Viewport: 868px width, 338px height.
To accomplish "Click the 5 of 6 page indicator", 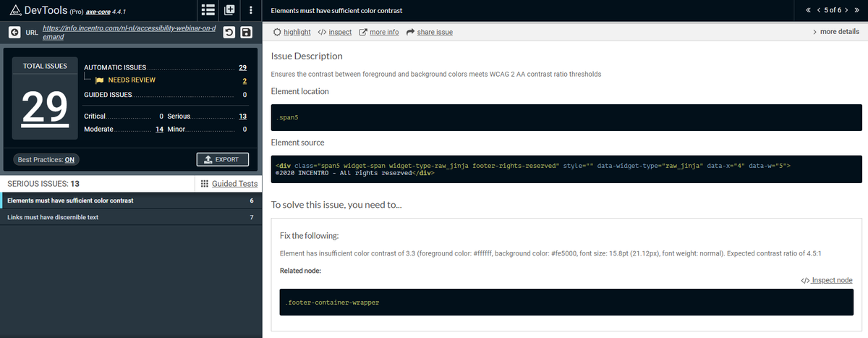I will 833,10.
